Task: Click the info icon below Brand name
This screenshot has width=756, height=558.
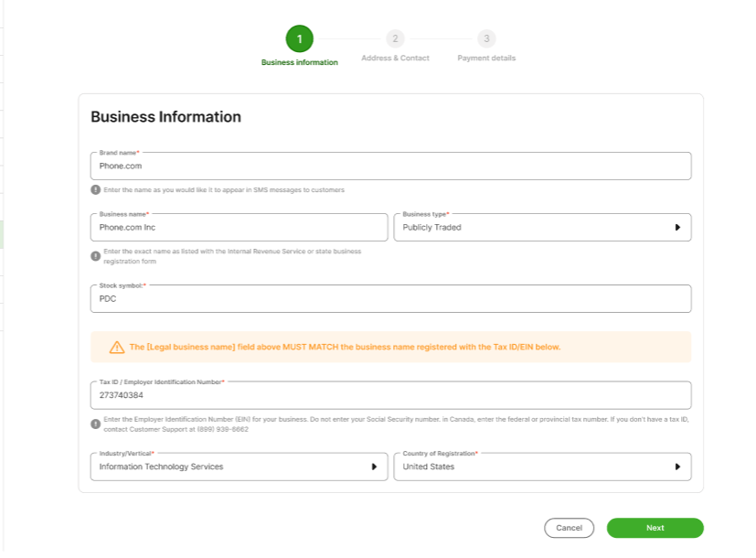Action: point(95,190)
